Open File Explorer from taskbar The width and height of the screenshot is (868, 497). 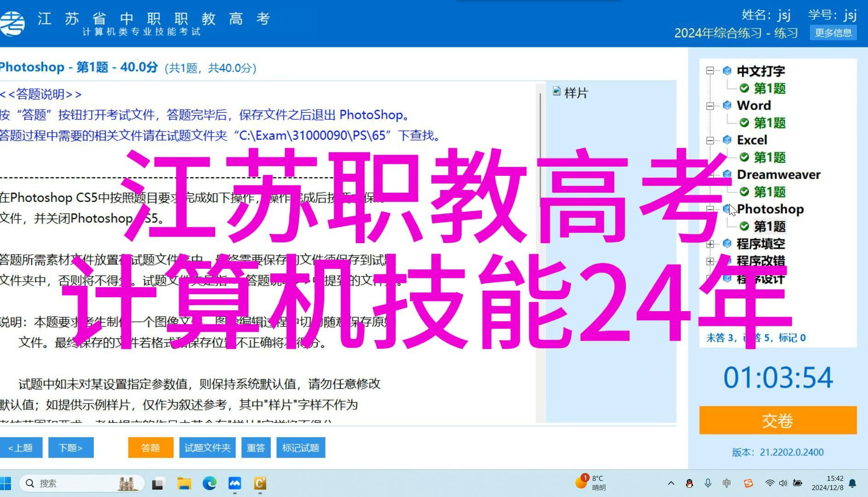pos(184,483)
